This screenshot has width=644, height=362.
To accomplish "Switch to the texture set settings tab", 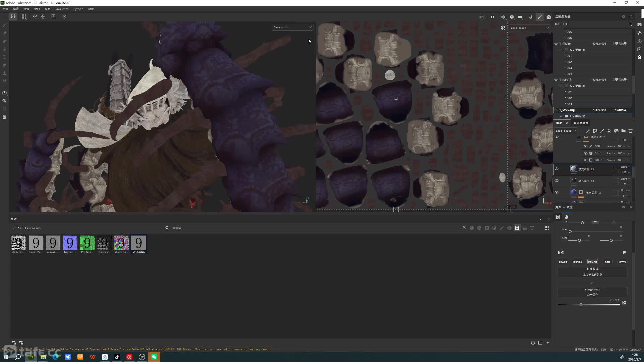I will 581,123.
